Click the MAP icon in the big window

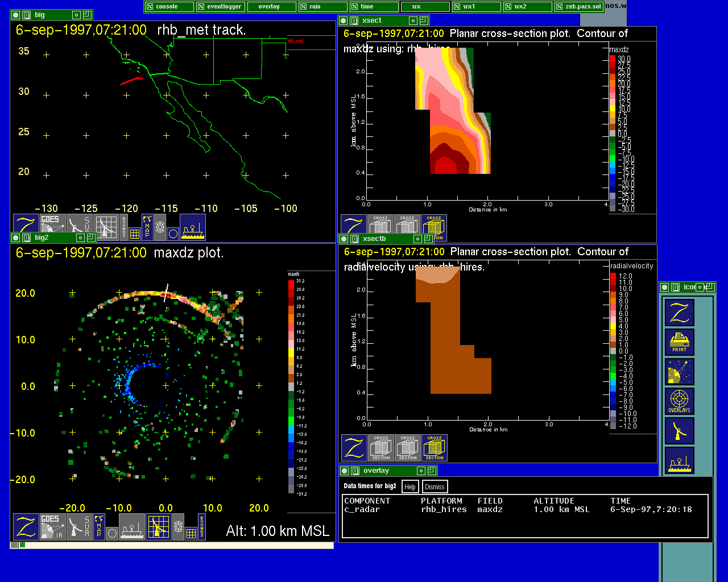point(147,227)
